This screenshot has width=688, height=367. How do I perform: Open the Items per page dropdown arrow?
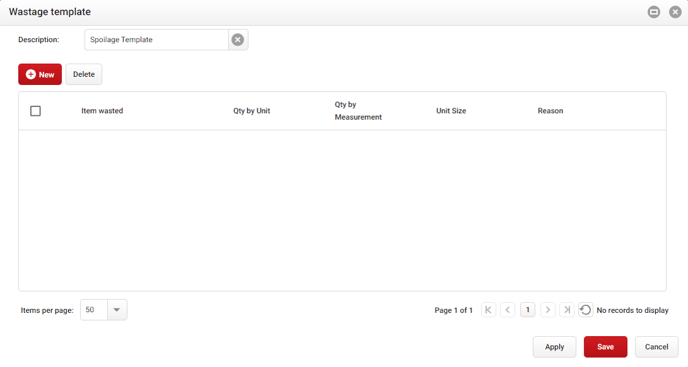[x=117, y=310]
